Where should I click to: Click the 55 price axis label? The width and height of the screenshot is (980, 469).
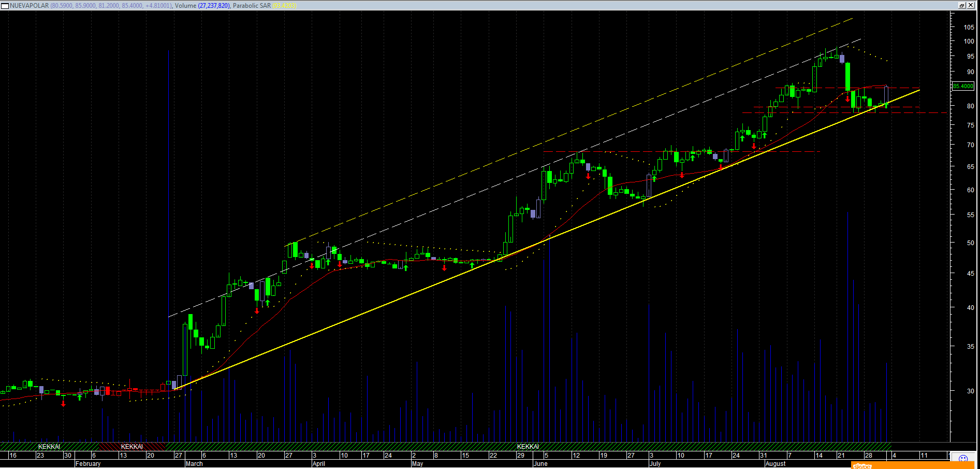[x=970, y=215]
